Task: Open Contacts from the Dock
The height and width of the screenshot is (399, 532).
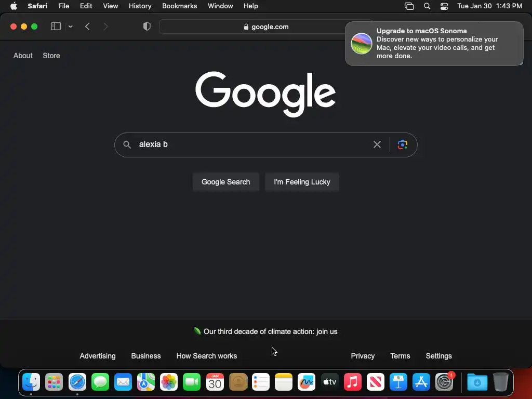Action: click(238, 382)
